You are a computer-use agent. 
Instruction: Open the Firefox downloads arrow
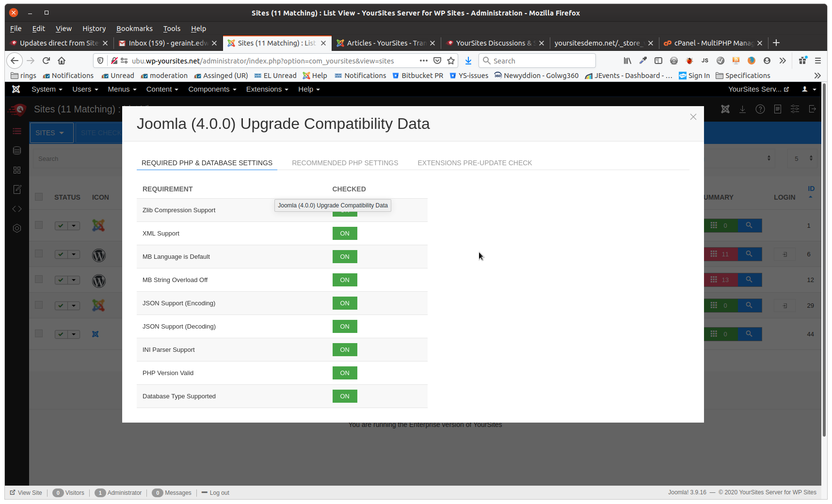(x=468, y=61)
